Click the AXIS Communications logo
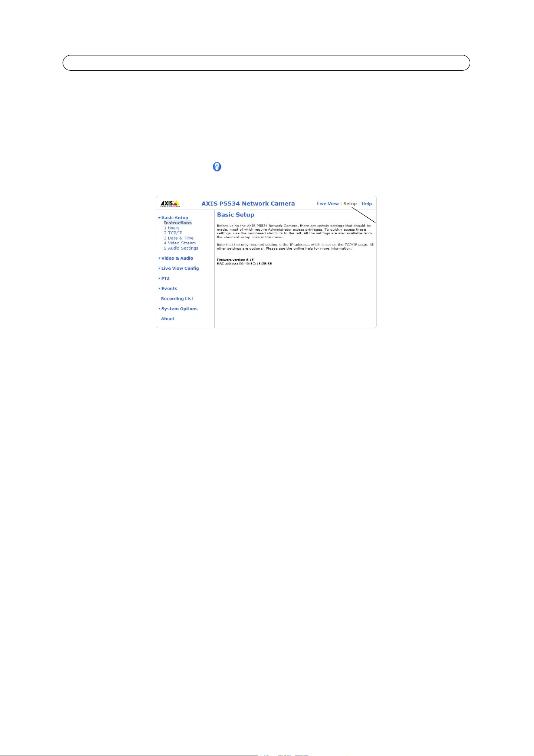Screen dimensions: 534x756 170,204
